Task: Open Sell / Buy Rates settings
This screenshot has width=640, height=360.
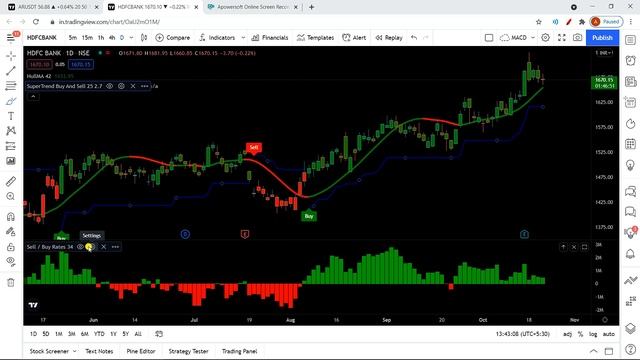Action: (x=91, y=247)
